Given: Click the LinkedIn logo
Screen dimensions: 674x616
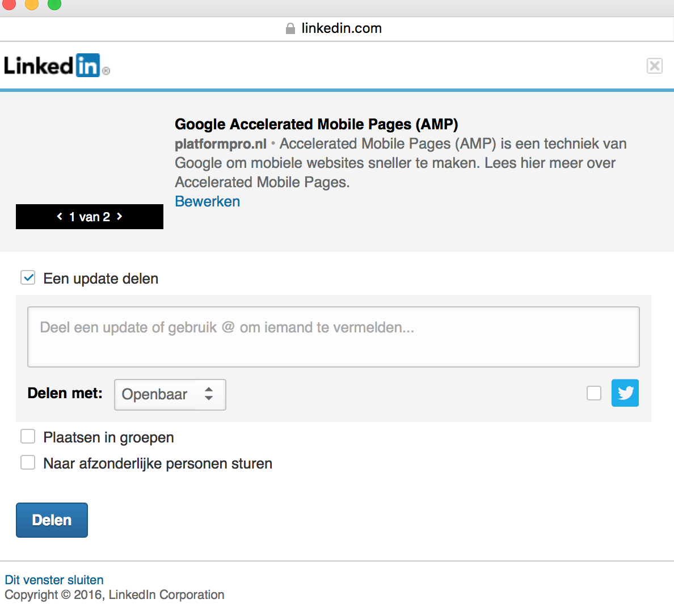Looking at the screenshot, I should [x=57, y=66].
